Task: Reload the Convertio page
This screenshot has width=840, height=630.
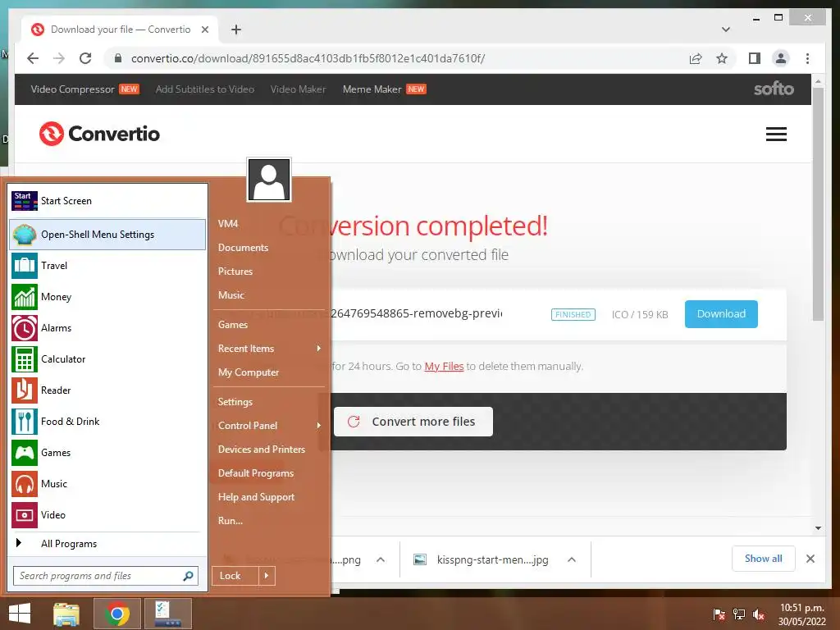Action: coord(85,58)
